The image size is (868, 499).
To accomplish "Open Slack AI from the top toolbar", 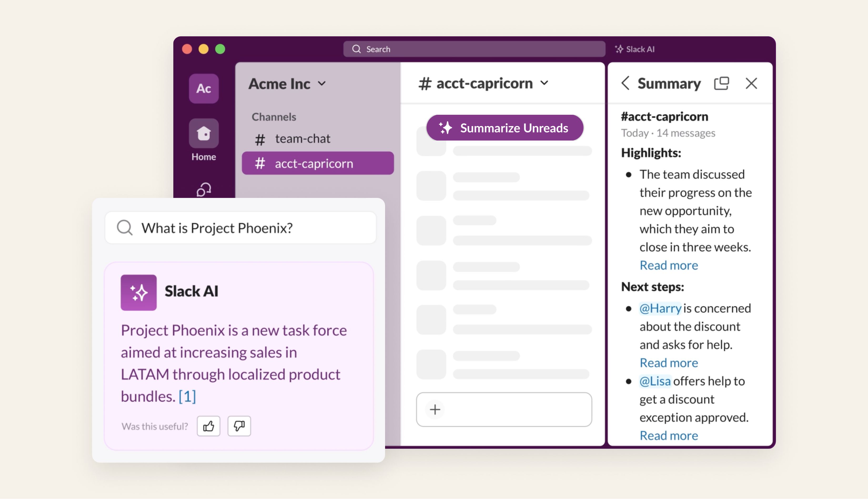I will tap(634, 49).
